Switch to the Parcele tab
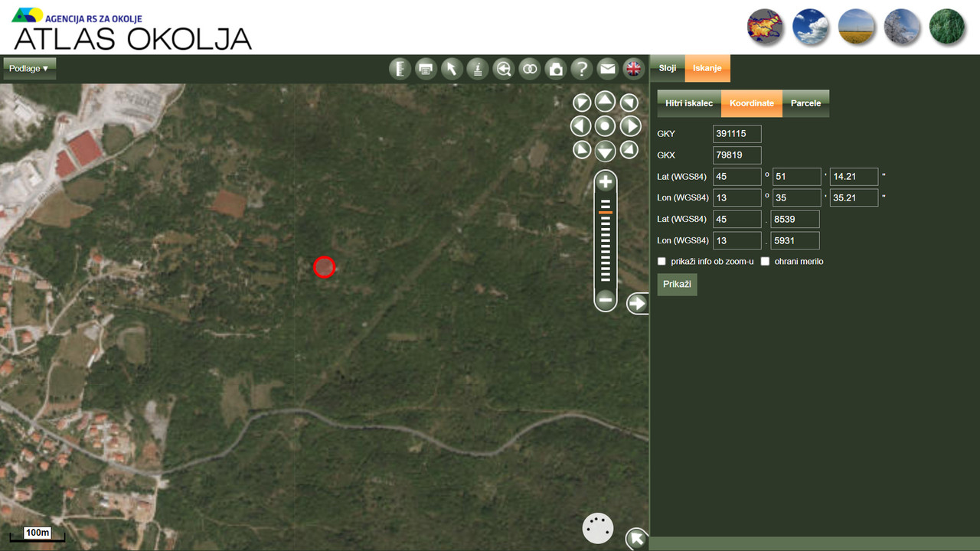The height and width of the screenshot is (551, 980). [805, 103]
